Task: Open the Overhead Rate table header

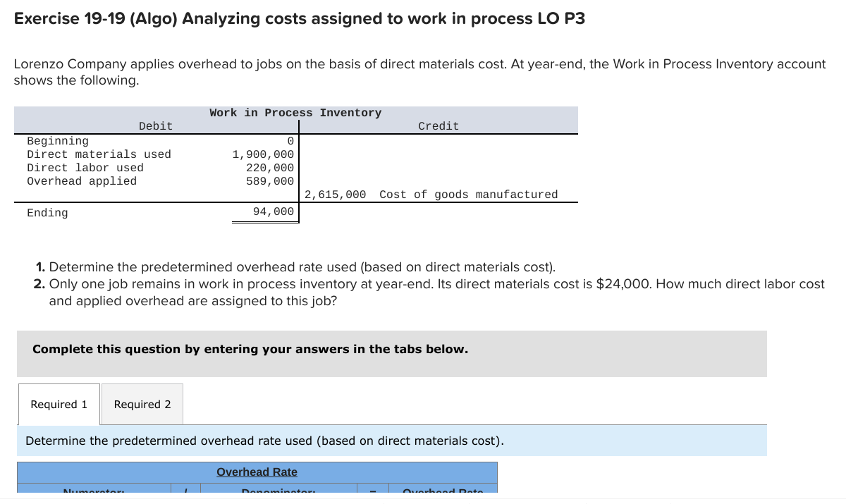Action: [x=257, y=472]
